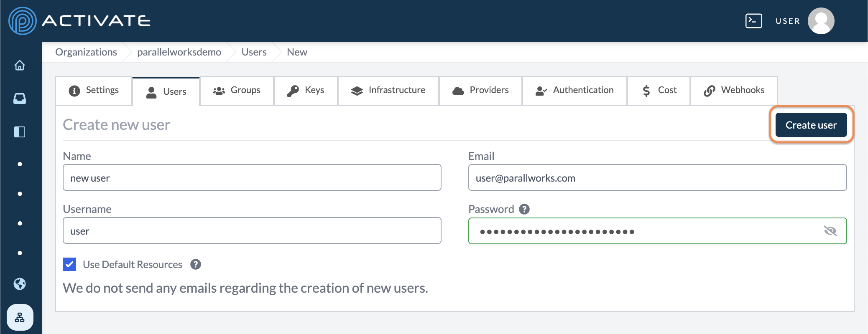Focus the Email input field

pos(657,177)
